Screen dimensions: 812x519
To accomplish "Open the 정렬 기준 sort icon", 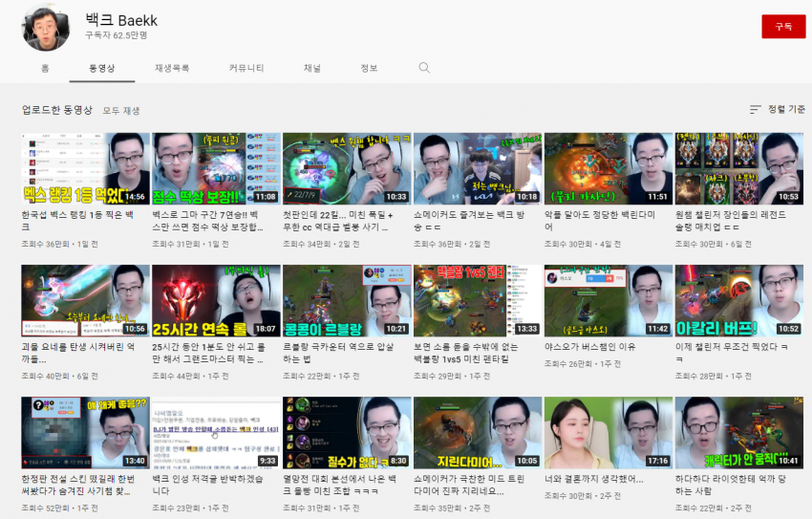I will (755, 109).
